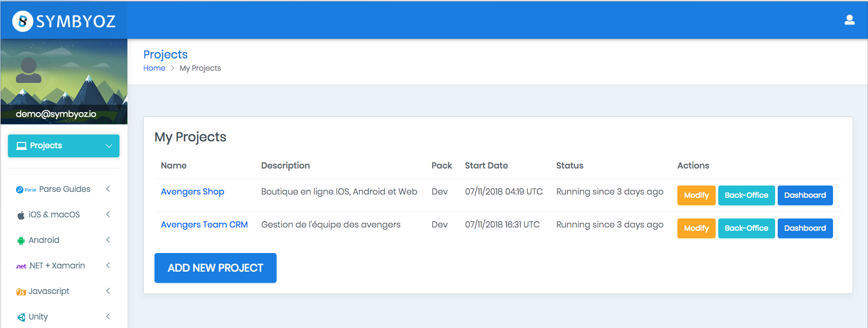Click the mountain profile banner image
The height and width of the screenshot is (328, 868).
point(64,81)
